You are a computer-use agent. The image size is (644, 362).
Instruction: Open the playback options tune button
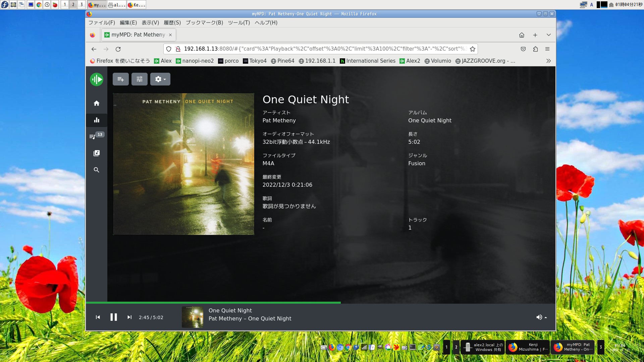[x=140, y=79]
